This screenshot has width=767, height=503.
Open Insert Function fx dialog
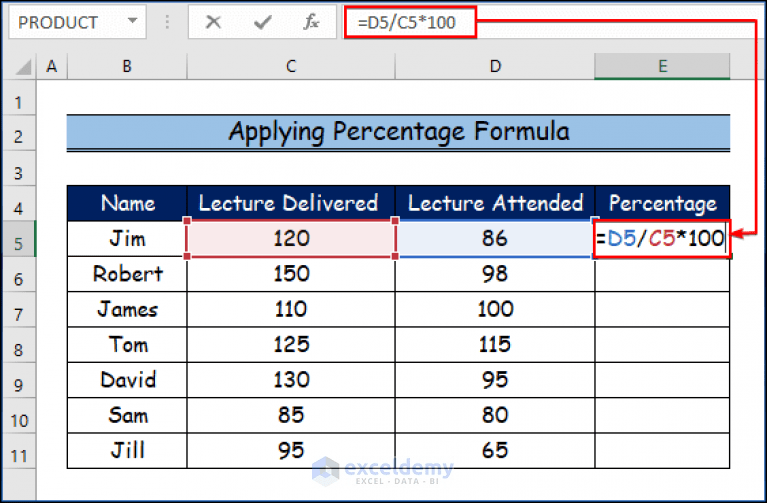pos(311,22)
